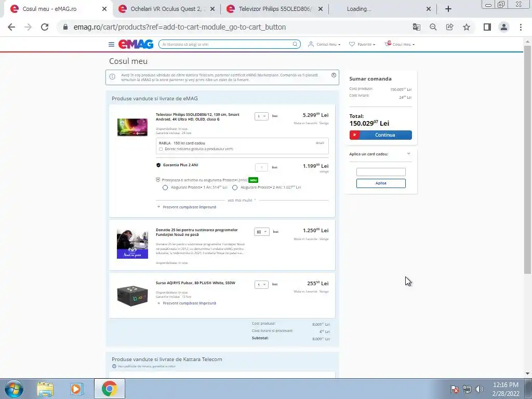
Task: Click the page vertical scrollbar thumb
Action: [527, 159]
